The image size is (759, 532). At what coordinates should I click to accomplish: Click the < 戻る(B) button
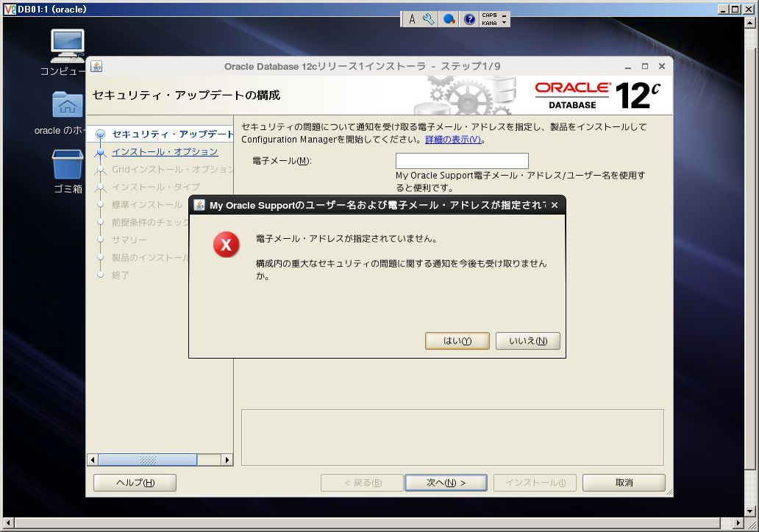[362, 483]
